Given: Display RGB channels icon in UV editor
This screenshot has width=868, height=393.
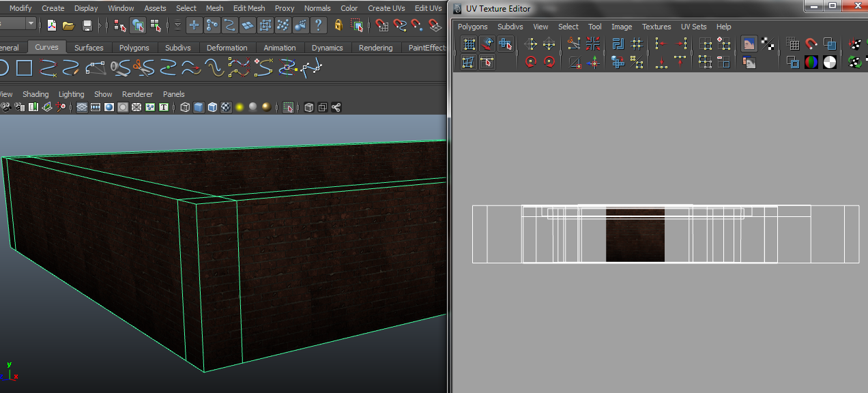Looking at the screenshot, I should click(x=811, y=62).
